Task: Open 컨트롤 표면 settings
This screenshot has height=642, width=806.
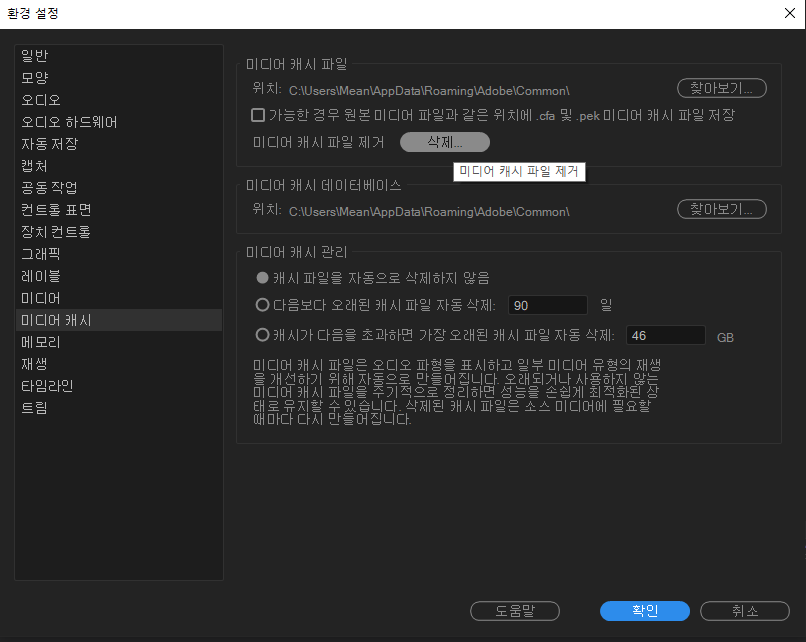Action: click(119, 210)
